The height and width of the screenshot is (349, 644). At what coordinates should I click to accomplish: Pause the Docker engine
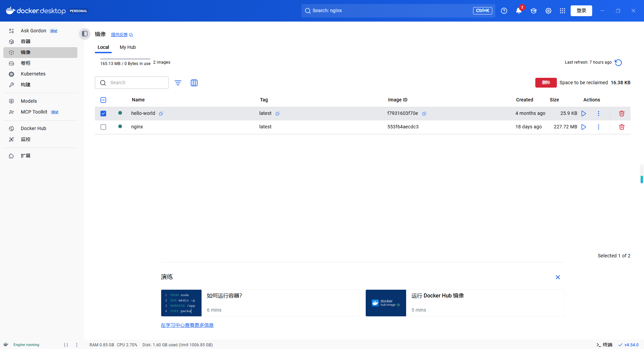point(66,345)
